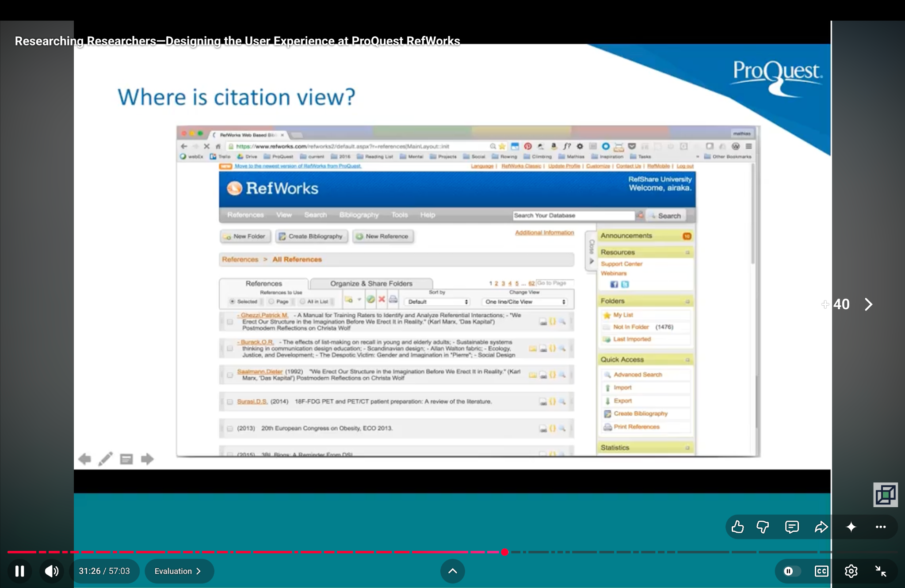Viewport: 905px width, 588px height.
Task: Open the Additional Information link
Action: coord(544,232)
